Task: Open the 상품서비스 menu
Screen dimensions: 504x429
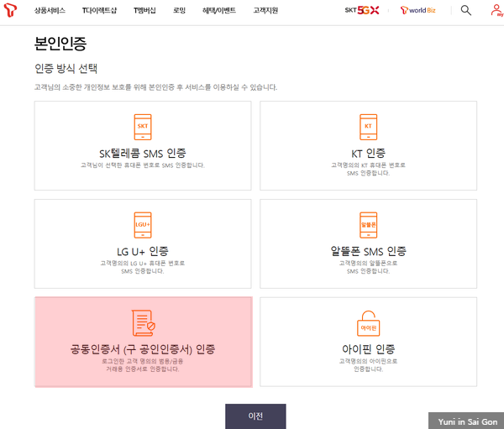Action: (50, 10)
